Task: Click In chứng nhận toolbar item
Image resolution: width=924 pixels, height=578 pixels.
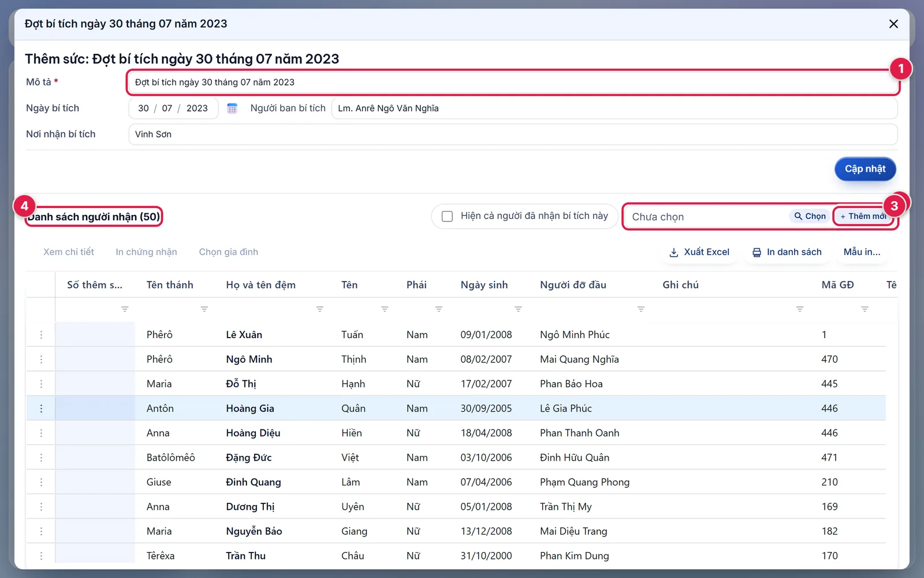Action: pyautogui.click(x=146, y=252)
